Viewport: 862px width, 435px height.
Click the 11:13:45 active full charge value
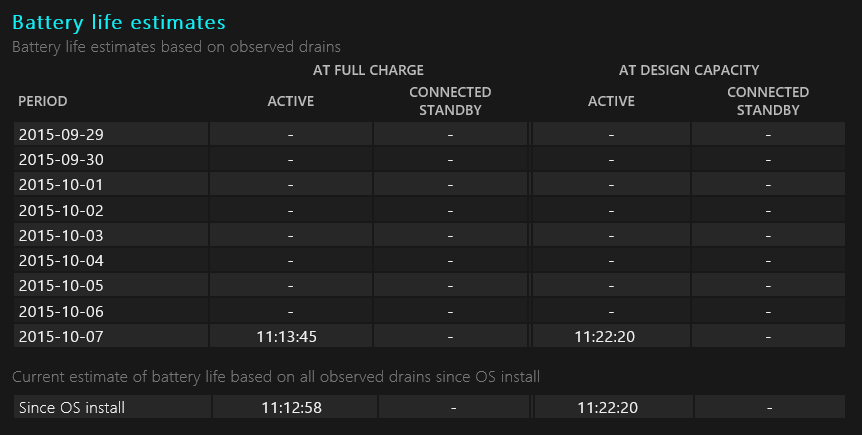[290, 336]
